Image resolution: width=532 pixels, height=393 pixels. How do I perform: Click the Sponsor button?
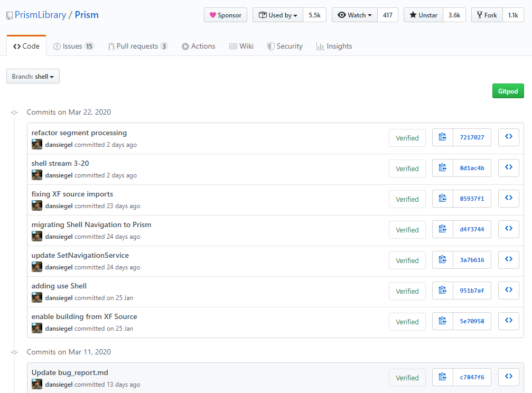226,15
